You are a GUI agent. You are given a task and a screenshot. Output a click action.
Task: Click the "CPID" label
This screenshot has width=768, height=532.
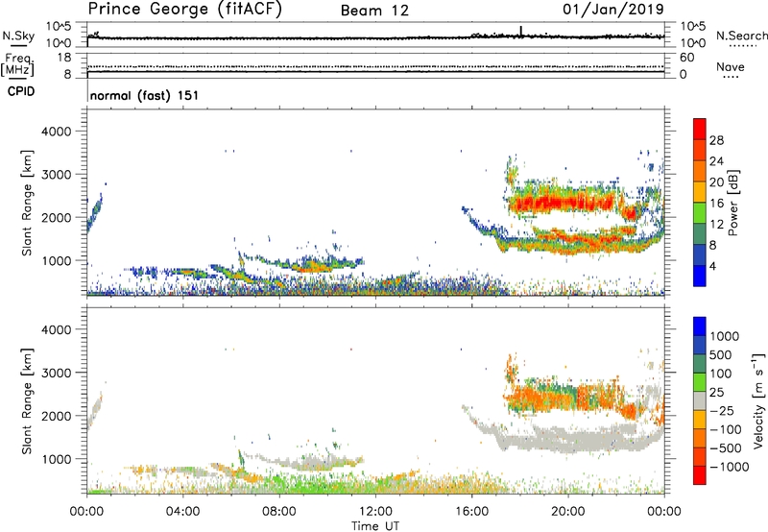click(21, 91)
